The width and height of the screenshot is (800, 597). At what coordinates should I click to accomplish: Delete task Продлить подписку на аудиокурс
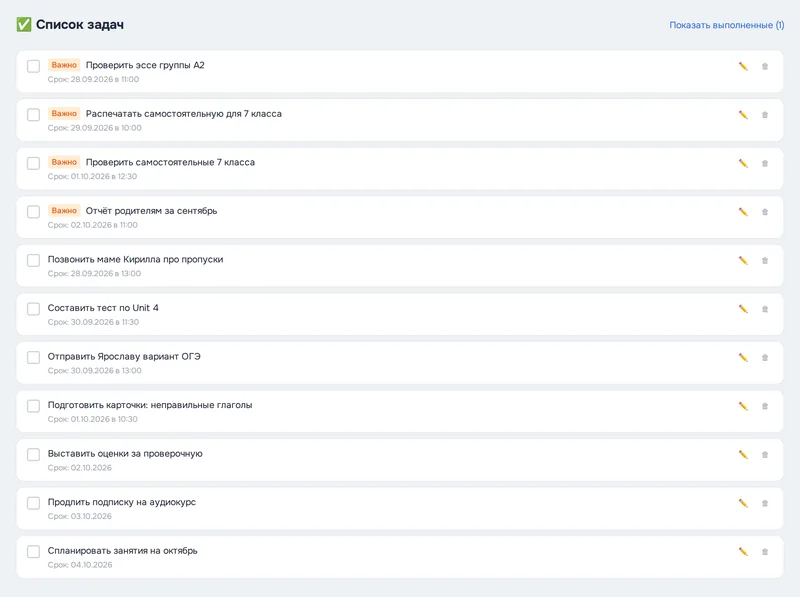765,503
